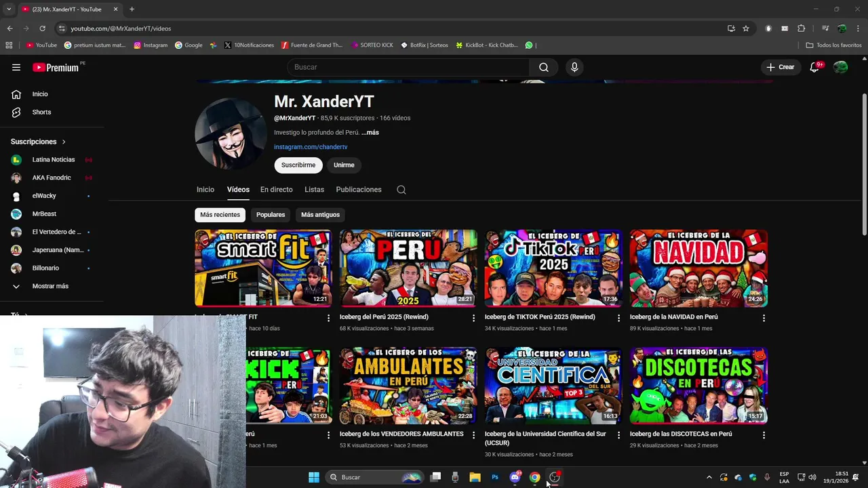This screenshot has height=488, width=868.
Task: Open the SORTEO KICK bookmark
Action: pyautogui.click(x=372, y=45)
